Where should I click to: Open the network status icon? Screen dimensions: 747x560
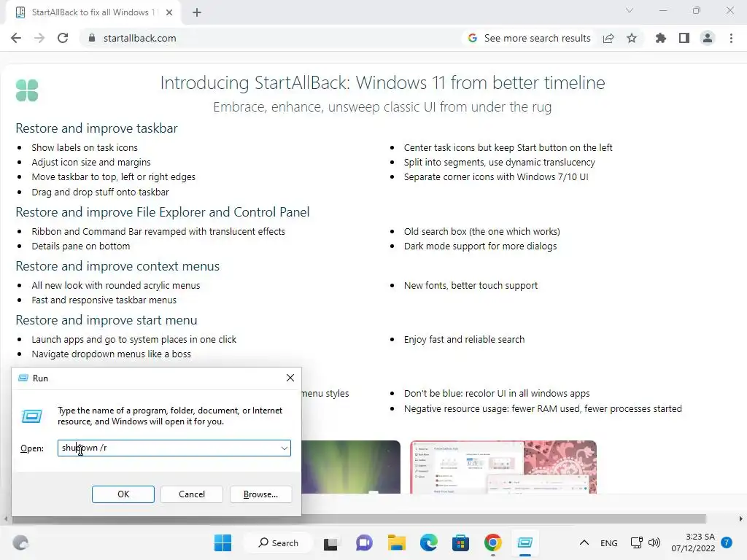[636, 542]
